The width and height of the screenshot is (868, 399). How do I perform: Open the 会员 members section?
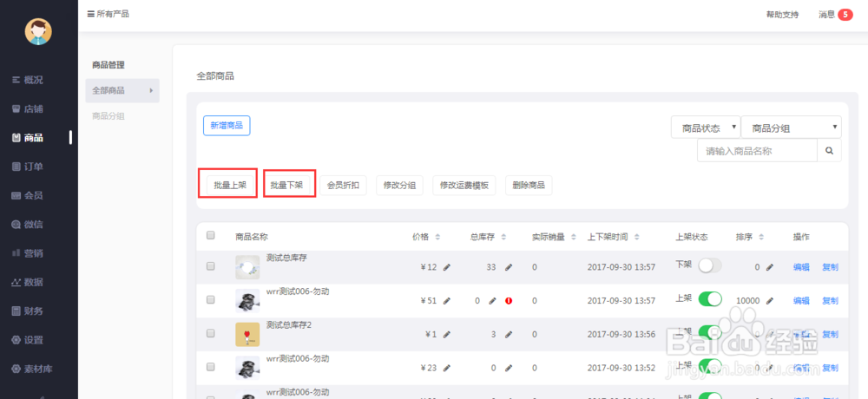point(28,195)
